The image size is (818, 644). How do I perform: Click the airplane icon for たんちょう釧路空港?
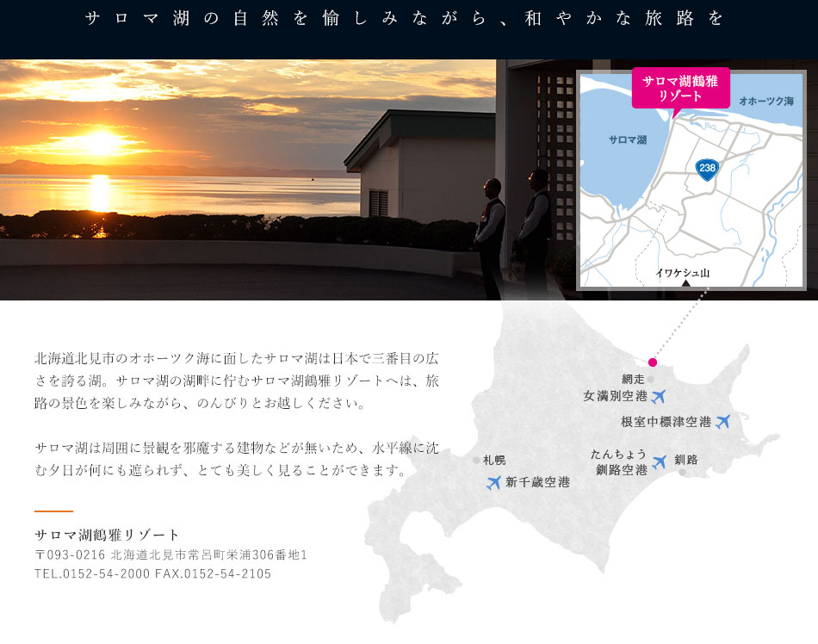[x=659, y=462]
